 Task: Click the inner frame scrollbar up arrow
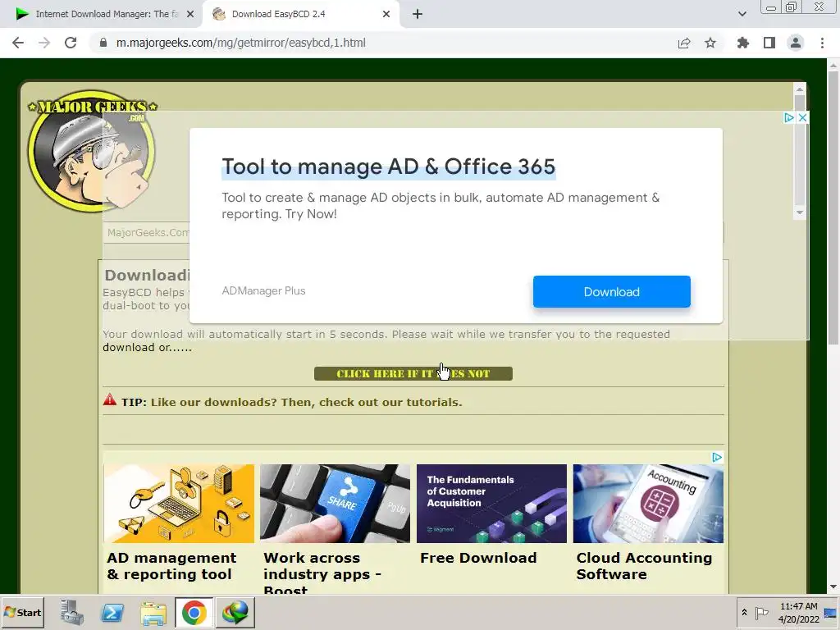[x=799, y=89]
